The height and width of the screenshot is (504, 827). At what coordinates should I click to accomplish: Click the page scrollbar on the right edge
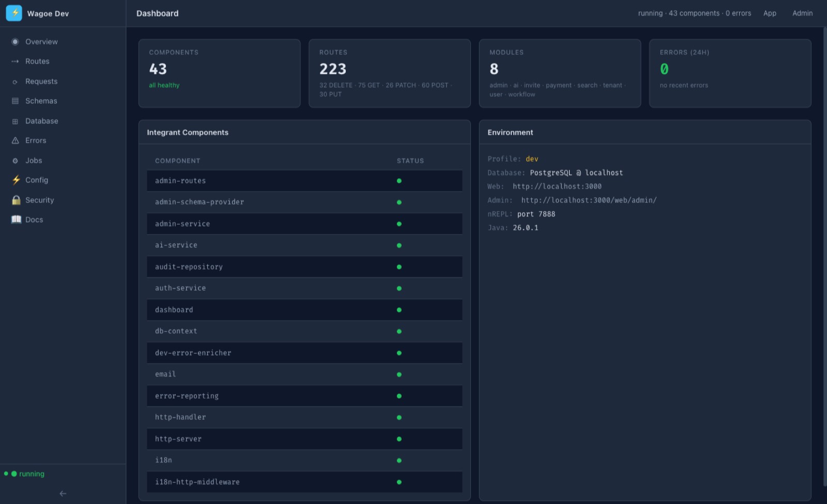824,256
